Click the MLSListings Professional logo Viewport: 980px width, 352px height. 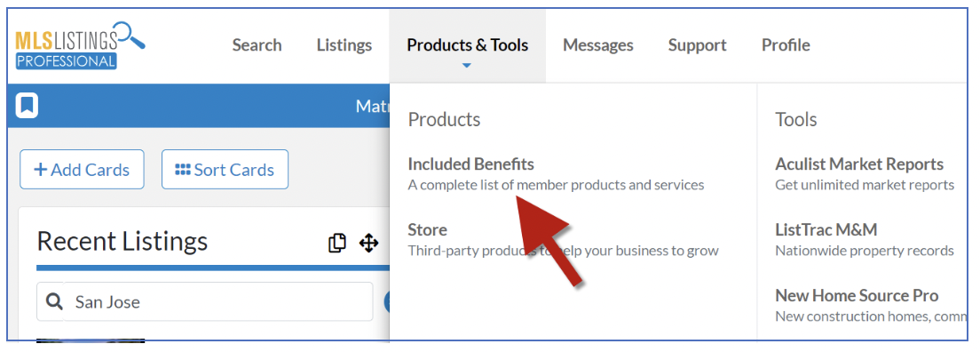pos(80,45)
